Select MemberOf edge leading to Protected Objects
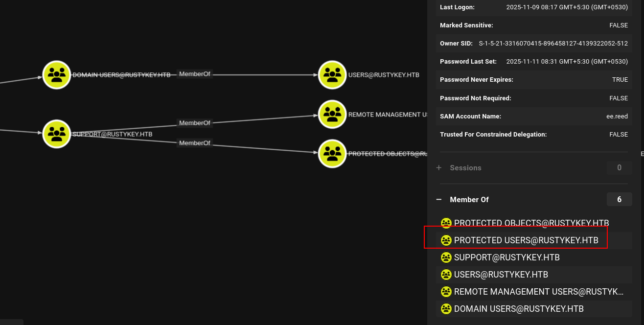644x325 pixels. coord(194,143)
